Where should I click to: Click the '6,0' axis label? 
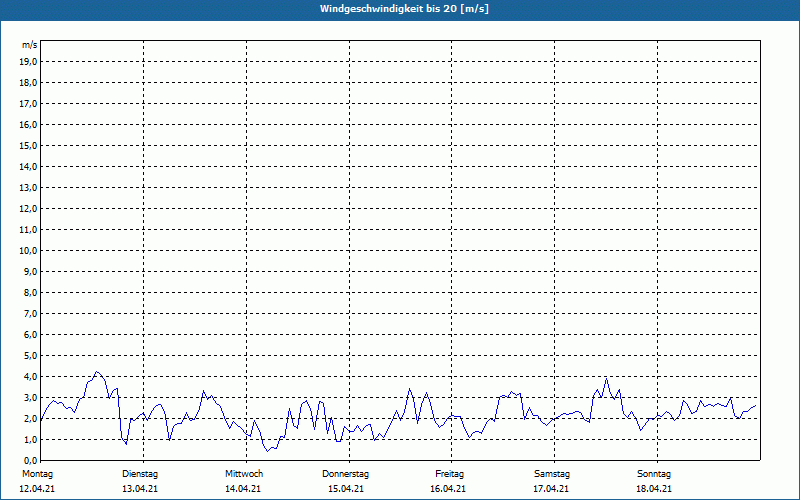30,335
